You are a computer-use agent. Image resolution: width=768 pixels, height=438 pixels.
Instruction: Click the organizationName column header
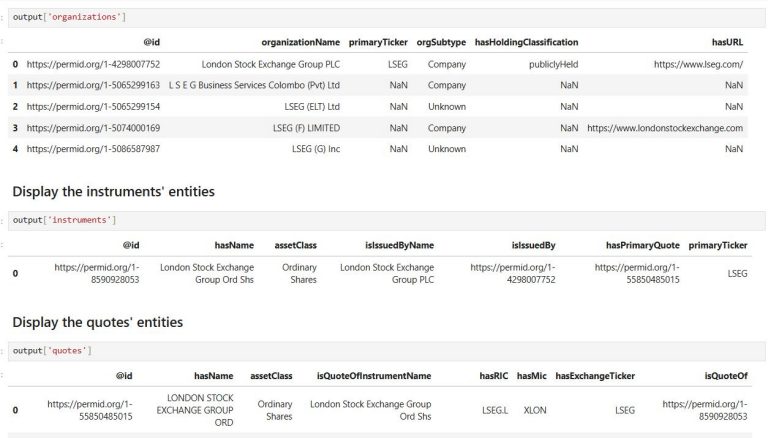[x=300, y=42]
